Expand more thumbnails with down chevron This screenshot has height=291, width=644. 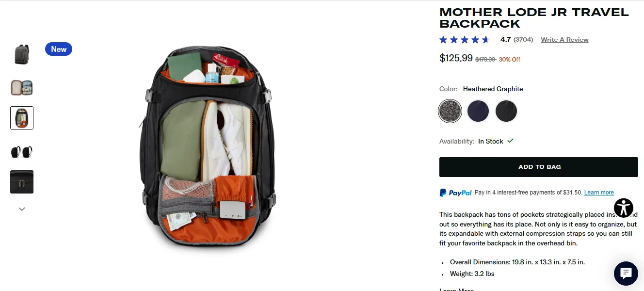[x=22, y=209]
